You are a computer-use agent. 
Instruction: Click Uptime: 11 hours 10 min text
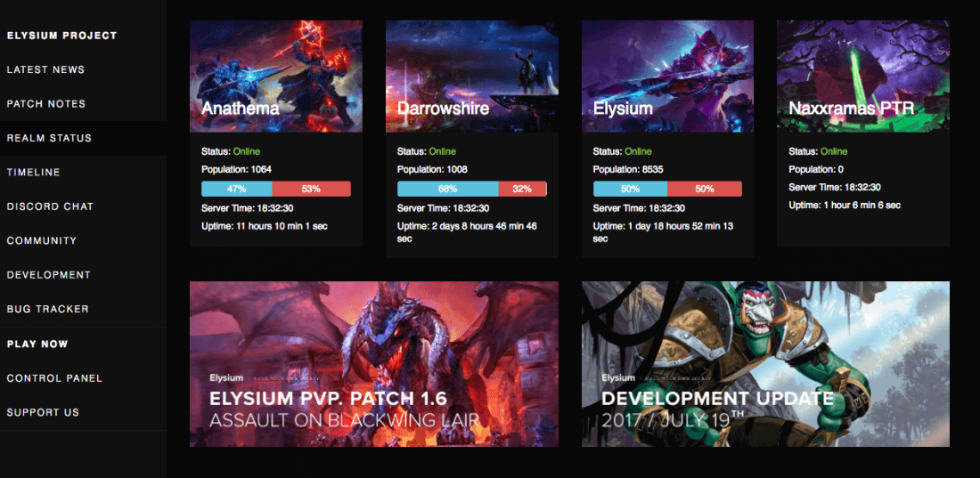[265, 226]
